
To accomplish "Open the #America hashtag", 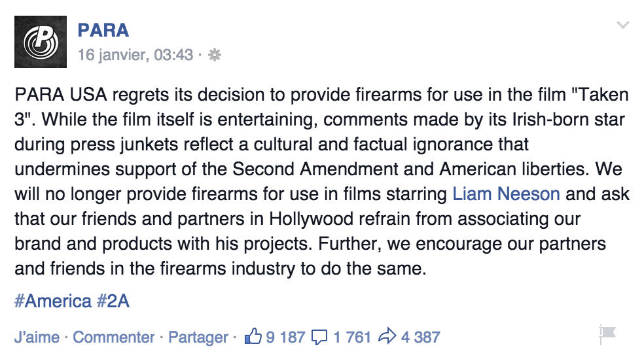I will pos(53,300).
